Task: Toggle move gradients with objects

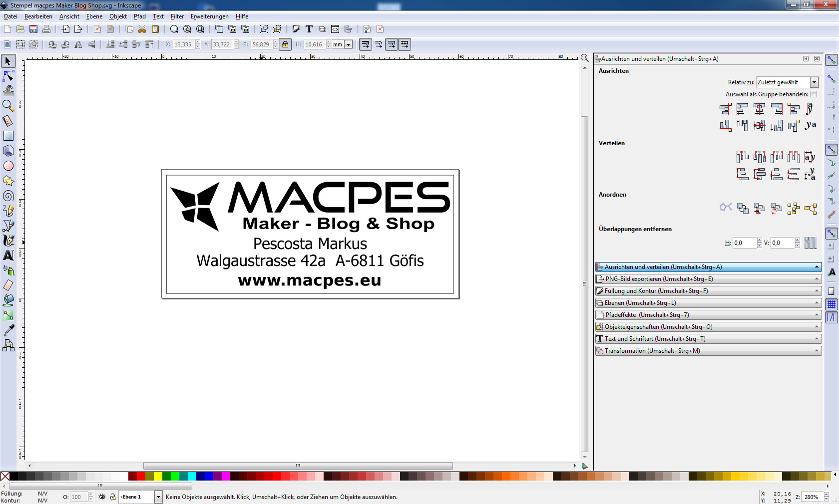Action: click(392, 44)
